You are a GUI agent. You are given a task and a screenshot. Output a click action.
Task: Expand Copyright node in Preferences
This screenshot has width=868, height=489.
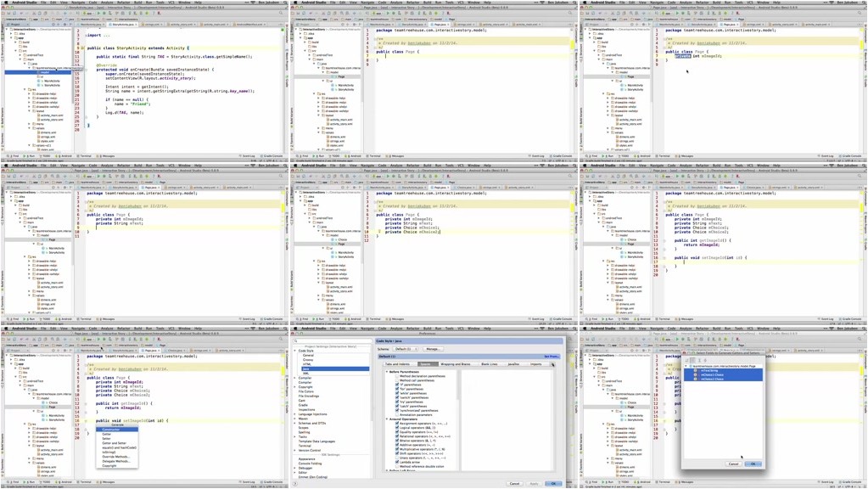point(294,387)
